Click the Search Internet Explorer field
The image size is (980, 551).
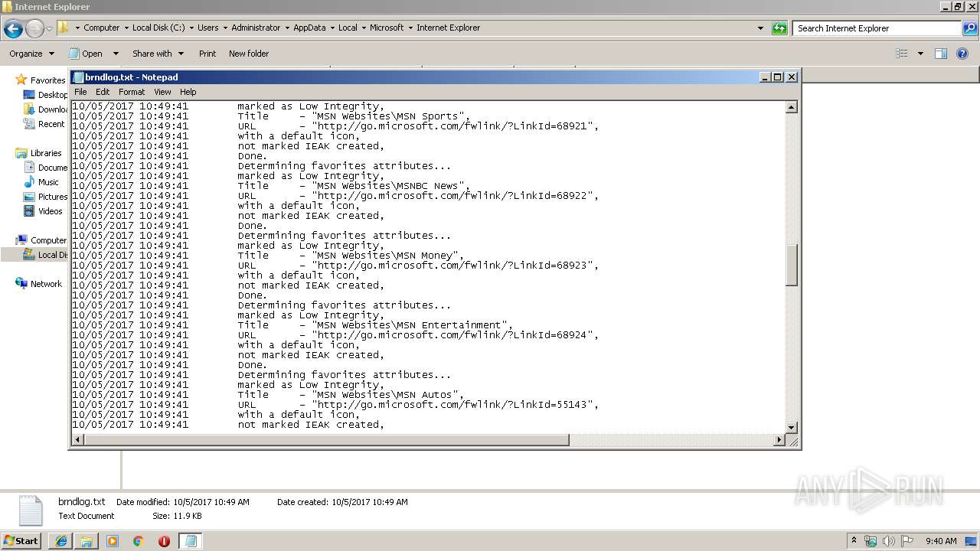877,28
